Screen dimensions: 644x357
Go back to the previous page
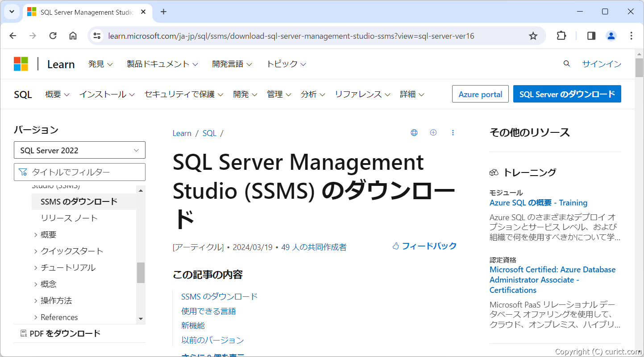click(x=13, y=36)
